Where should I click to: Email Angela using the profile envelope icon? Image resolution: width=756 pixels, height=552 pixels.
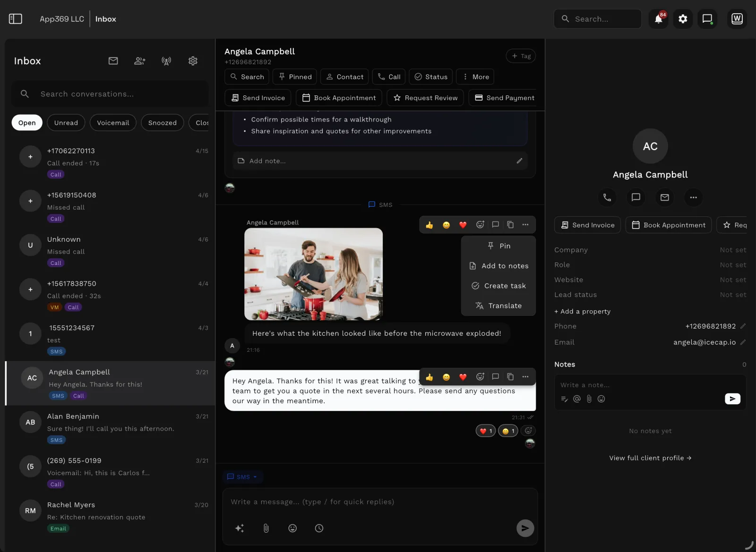[665, 197]
